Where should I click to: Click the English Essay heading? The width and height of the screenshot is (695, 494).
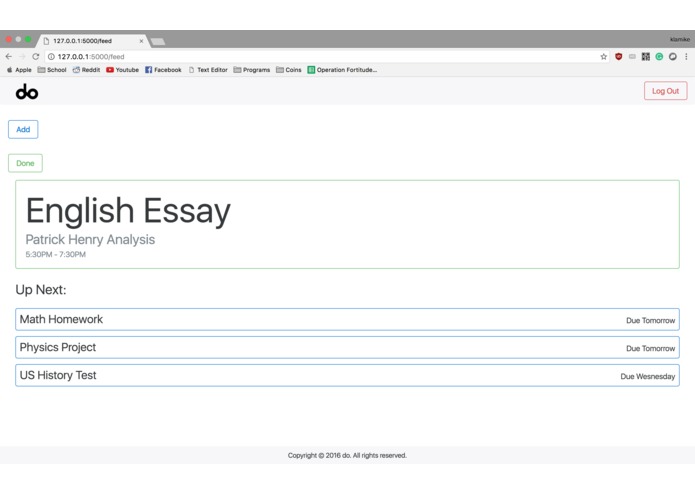(128, 211)
